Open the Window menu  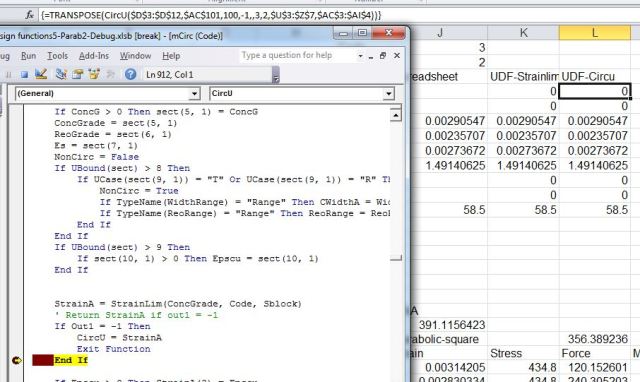click(x=136, y=56)
